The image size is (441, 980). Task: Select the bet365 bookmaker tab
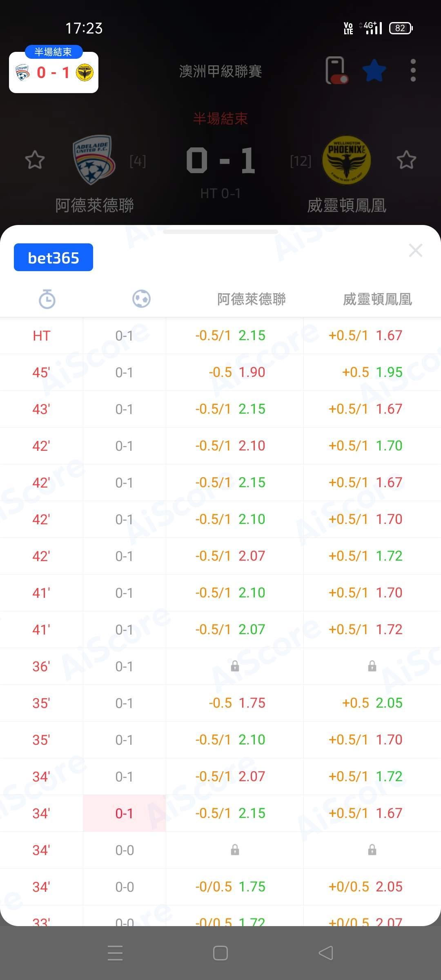coord(53,258)
